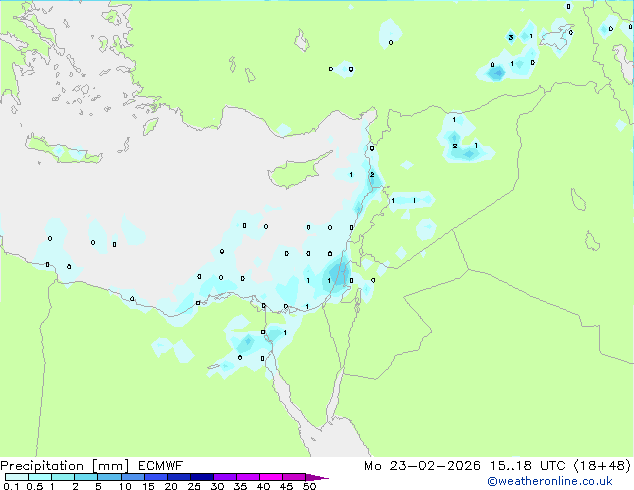
Task: Pick the 10–15 mm blue legend swatch
Action: (x=133, y=477)
